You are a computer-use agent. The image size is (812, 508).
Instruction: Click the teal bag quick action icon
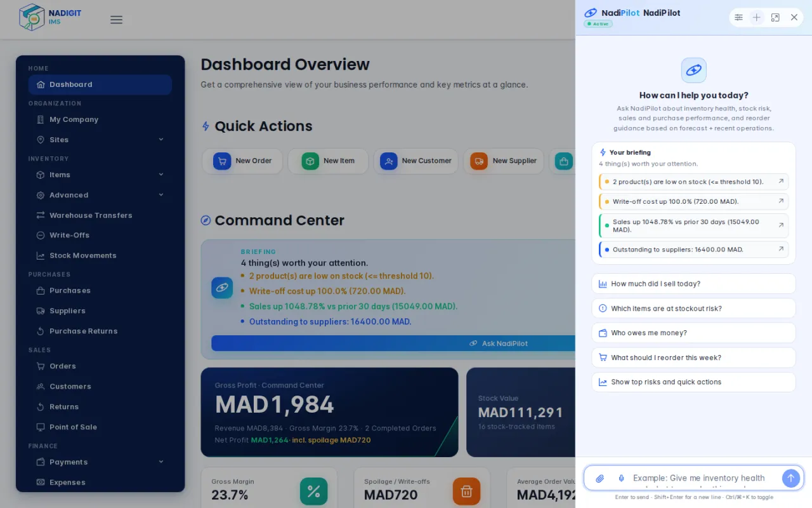[x=564, y=161]
